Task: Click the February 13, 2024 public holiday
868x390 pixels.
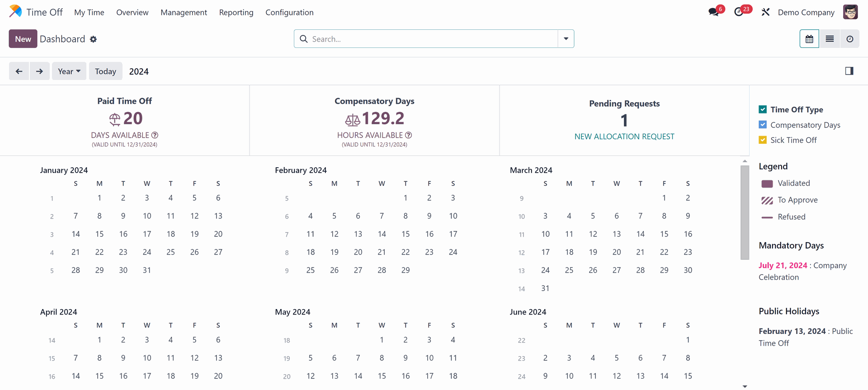Action: pyautogui.click(x=792, y=331)
